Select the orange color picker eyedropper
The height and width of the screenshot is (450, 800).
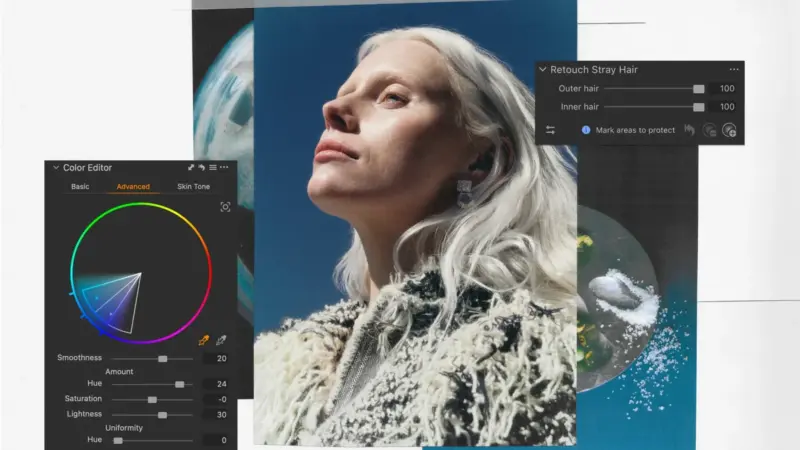(x=204, y=340)
